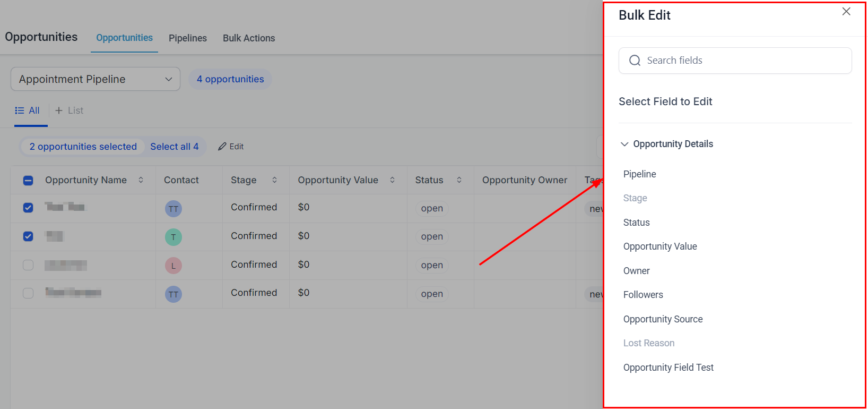This screenshot has height=409, width=868.
Task: Sort by Opportunity Value column arrows
Action: tap(392, 180)
